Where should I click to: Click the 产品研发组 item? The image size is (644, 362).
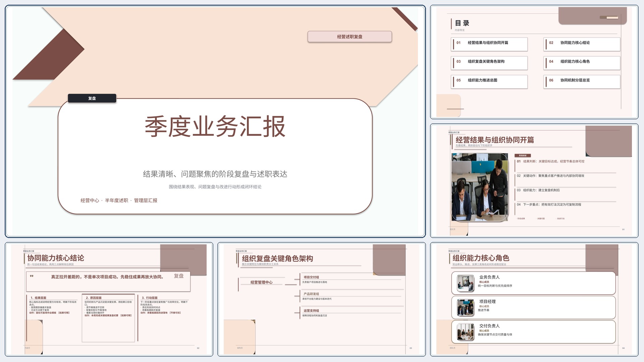pyautogui.click(x=311, y=294)
